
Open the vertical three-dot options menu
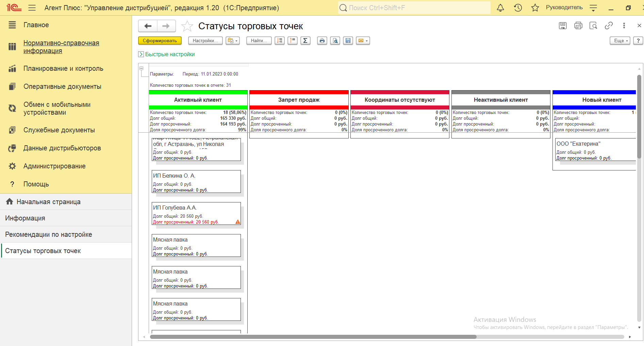624,26
